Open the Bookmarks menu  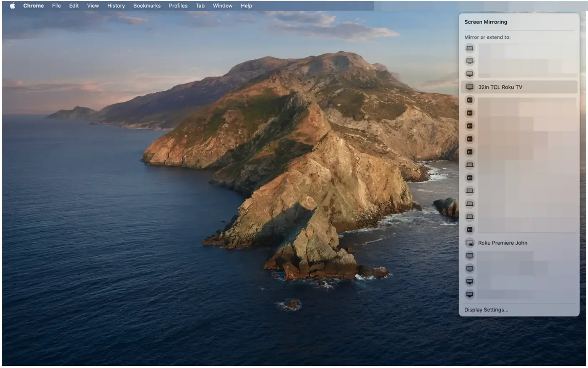coord(147,6)
